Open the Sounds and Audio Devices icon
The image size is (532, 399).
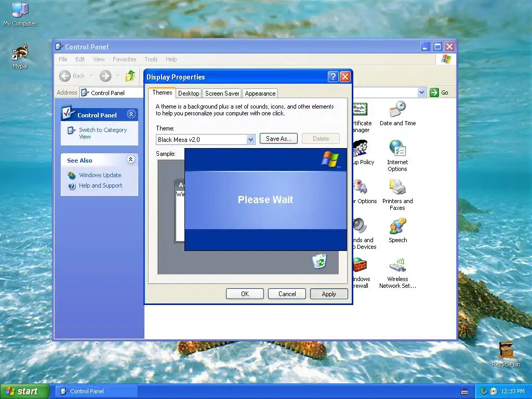click(x=364, y=234)
